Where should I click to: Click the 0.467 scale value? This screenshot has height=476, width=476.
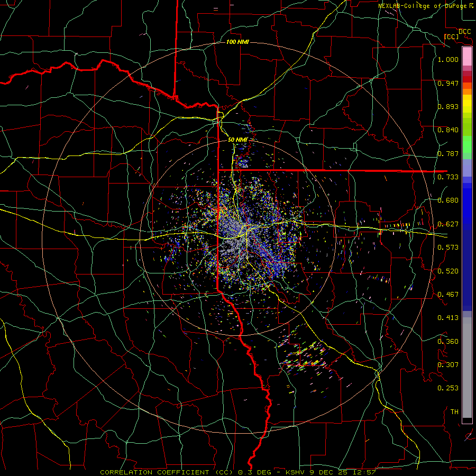[x=448, y=295]
